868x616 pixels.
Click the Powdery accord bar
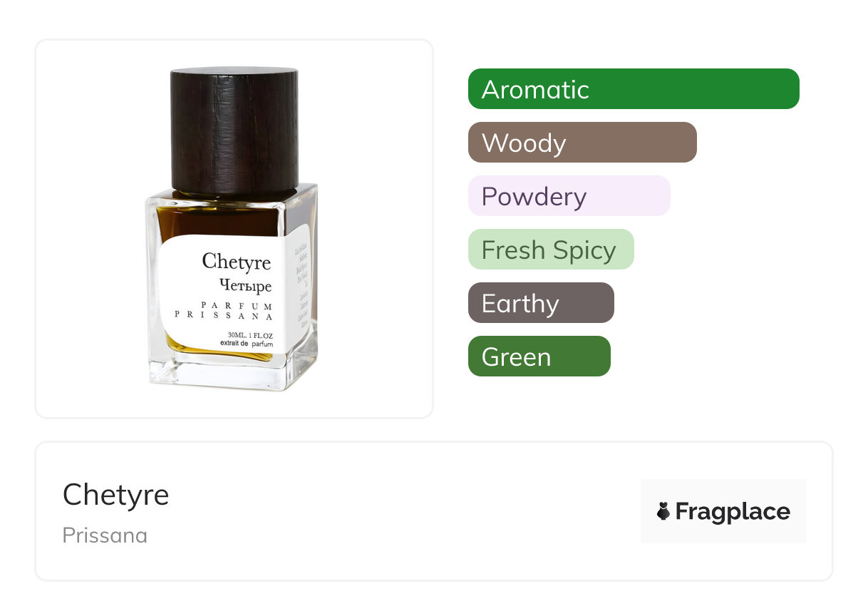569,196
